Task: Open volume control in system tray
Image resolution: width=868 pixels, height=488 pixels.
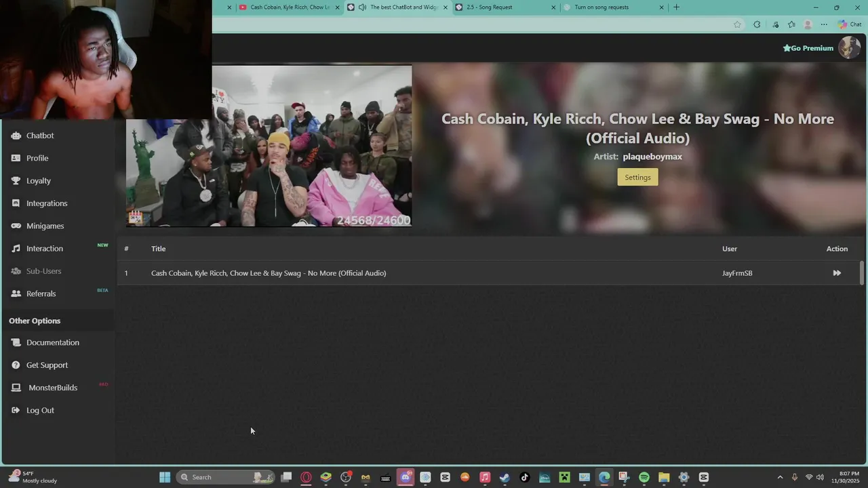Action: click(821, 477)
